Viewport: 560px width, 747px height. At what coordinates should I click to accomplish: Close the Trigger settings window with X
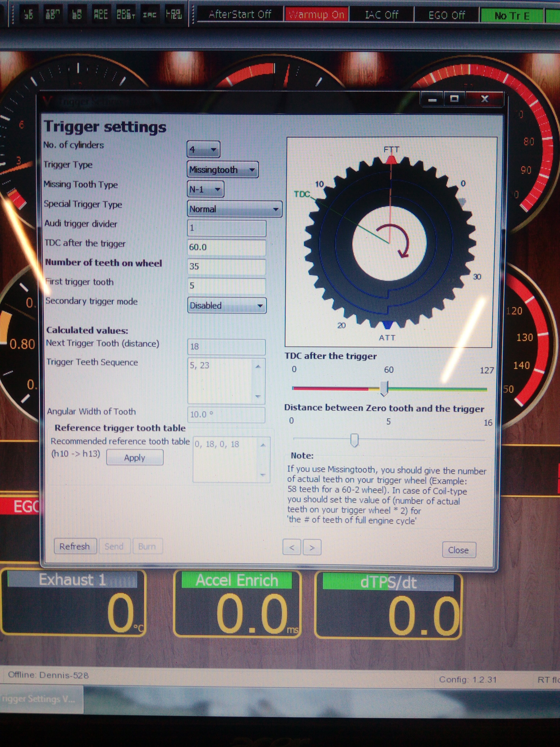(x=485, y=99)
